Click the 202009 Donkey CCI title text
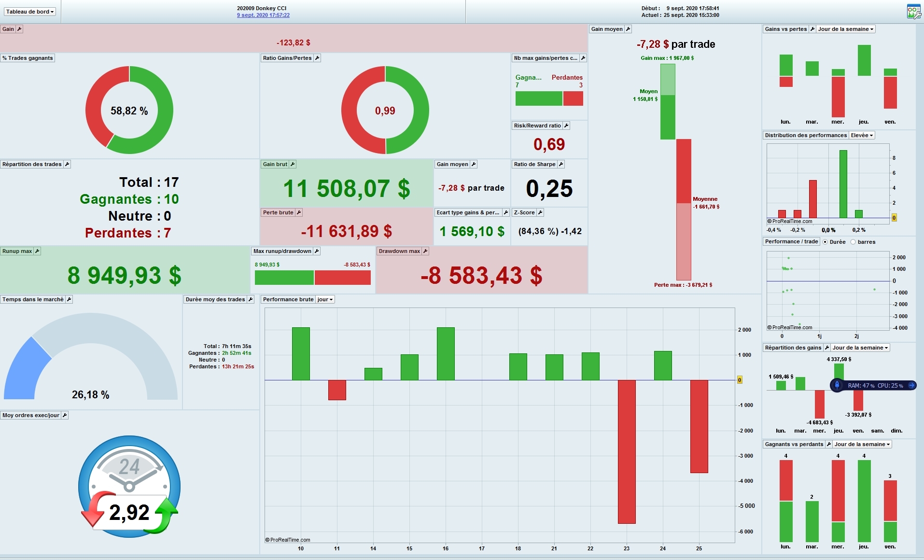The image size is (924, 560). [262, 8]
